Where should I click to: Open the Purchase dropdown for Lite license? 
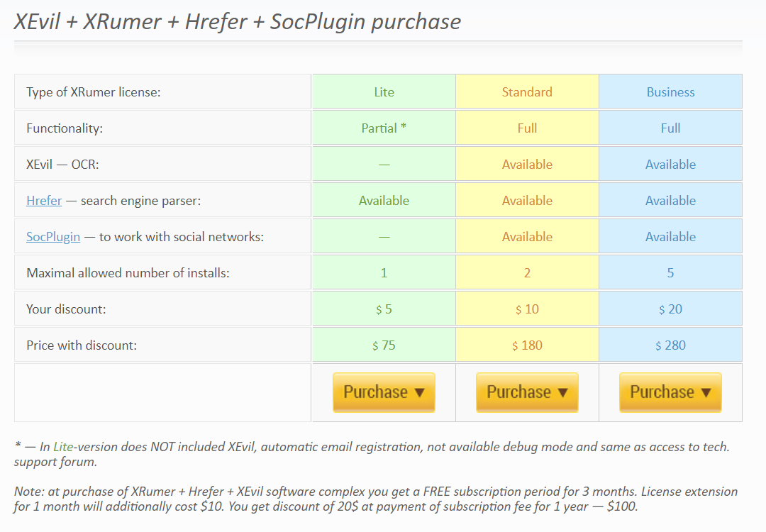click(x=384, y=392)
